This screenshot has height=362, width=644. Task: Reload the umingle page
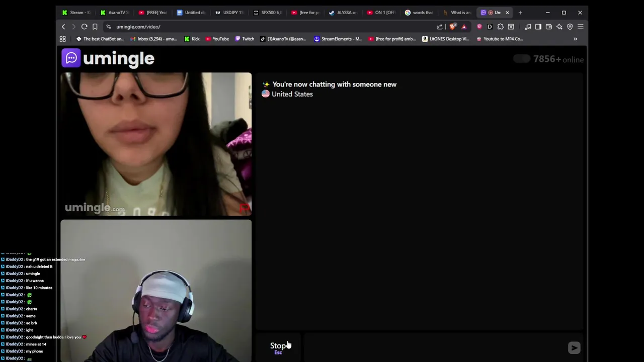(84, 27)
